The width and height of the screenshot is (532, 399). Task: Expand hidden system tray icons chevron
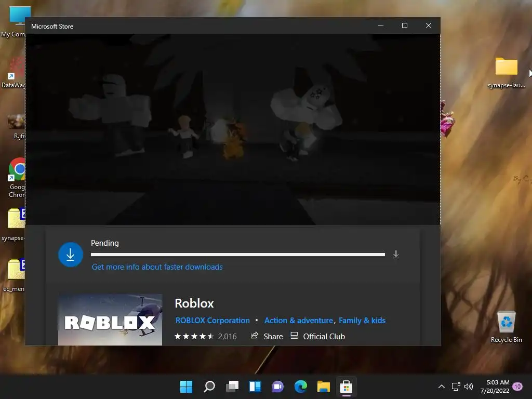pyautogui.click(x=442, y=387)
